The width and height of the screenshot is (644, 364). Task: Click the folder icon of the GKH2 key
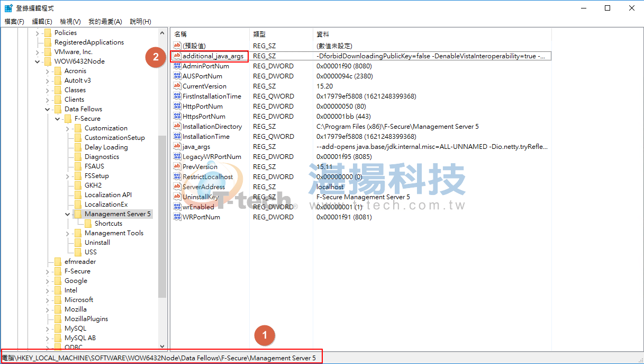[x=78, y=185]
